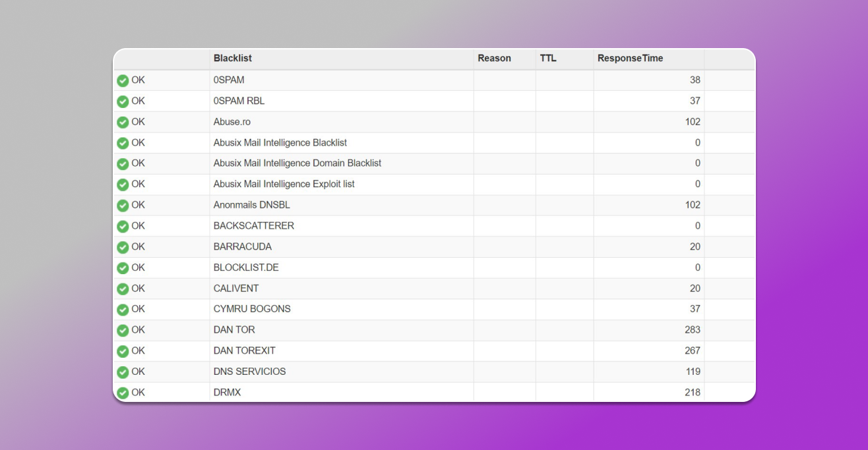Click the status check icon for BACKSCATTERER
The height and width of the screenshot is (450, 868).
coord(123,226)
